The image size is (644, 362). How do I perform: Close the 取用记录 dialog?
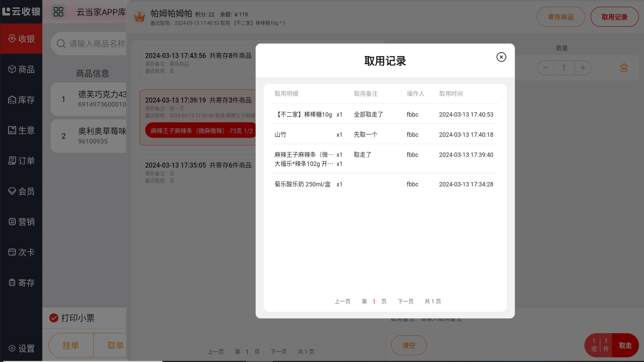[x=501, y=57]
